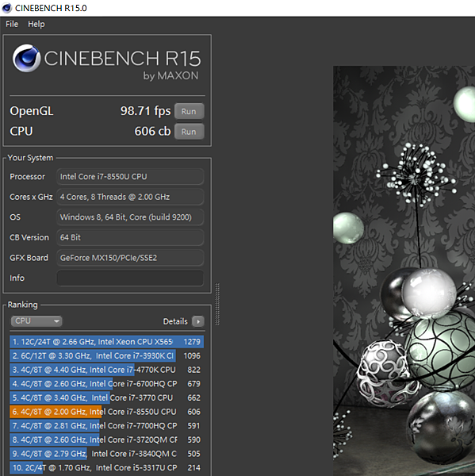475x476 pixels.
Task: Select highlighted row 6 Core i7-8550U
Action: 106,411
